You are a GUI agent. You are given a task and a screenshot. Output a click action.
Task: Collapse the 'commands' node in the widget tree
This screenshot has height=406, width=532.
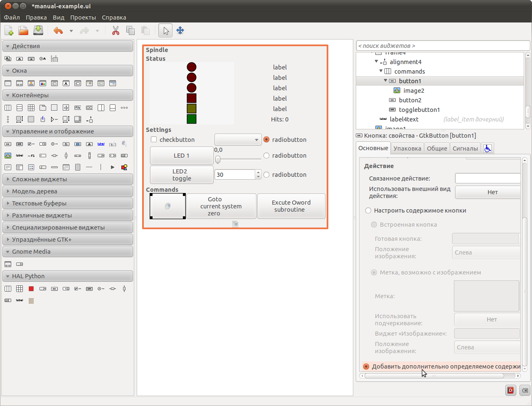381,72
